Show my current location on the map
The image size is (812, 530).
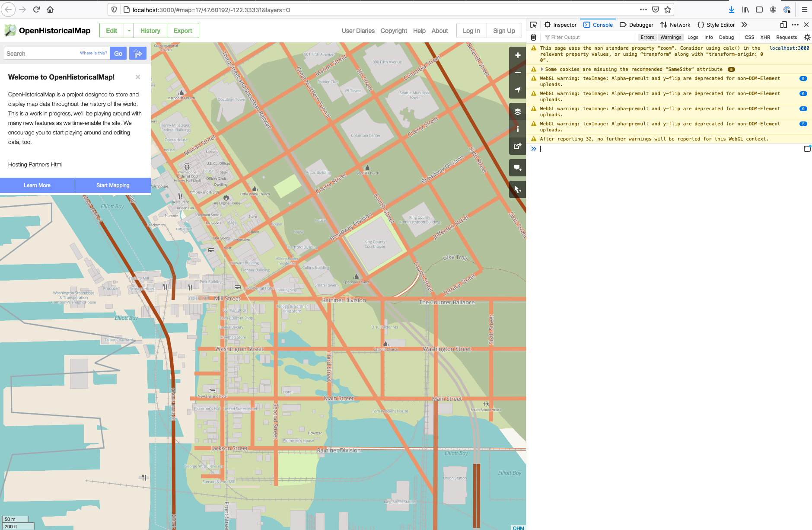click(x=517, y=89)
